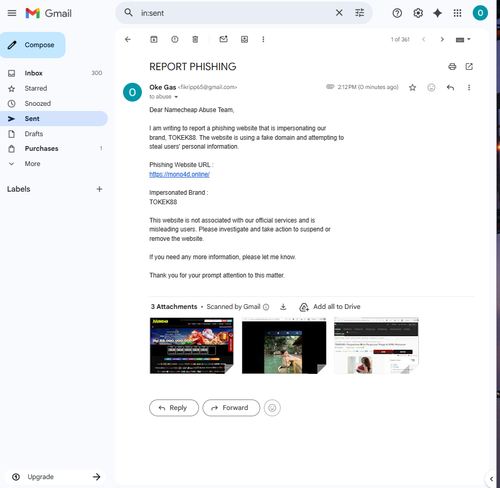The image size is (500, 488).
Task: Open the Snoozed folder
Action: (54, 103)
